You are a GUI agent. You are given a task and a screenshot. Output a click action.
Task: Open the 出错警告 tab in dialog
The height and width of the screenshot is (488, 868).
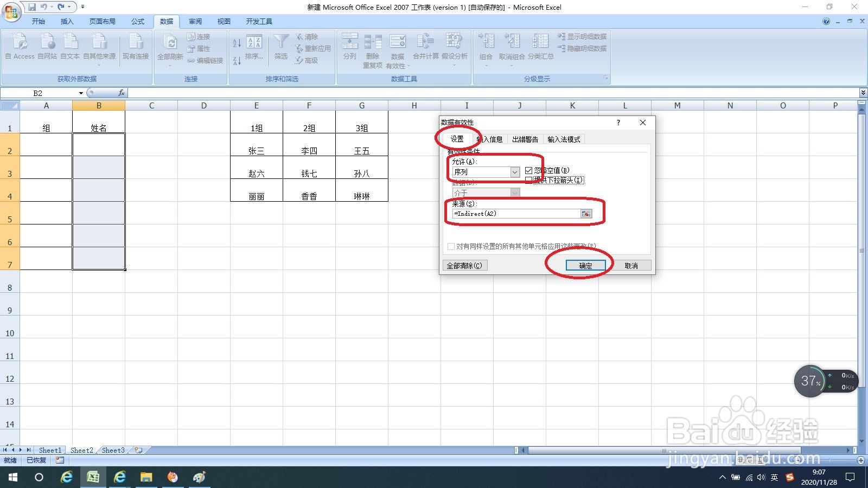[x=525, y=139]
